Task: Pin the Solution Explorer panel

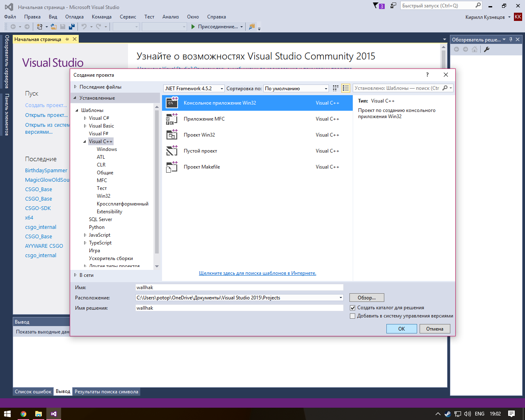Action: [x=511, y=39]
